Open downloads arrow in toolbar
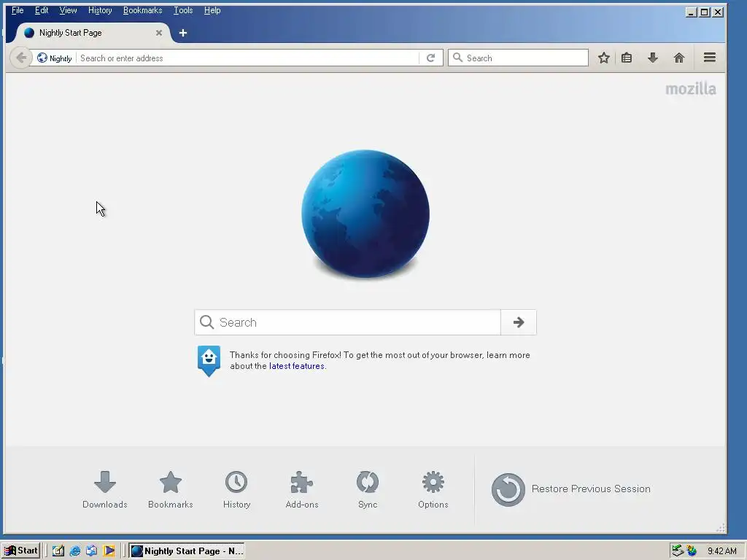 653,58
